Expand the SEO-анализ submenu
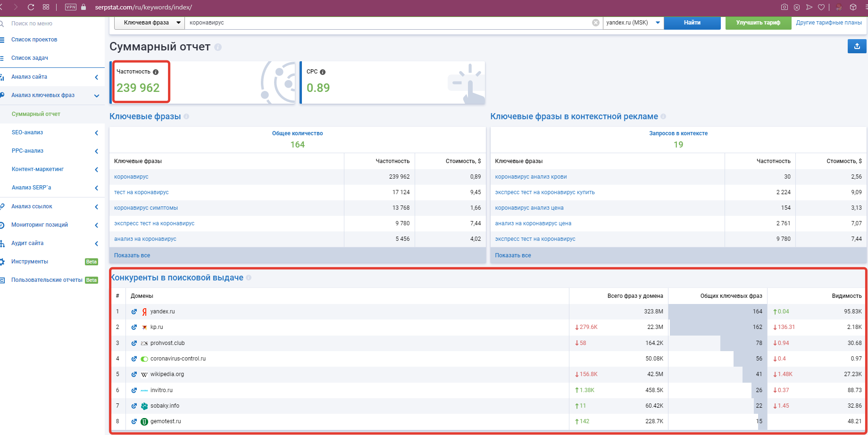The height and width of the screenshot is (435, 868). click(x=96, y=133)
